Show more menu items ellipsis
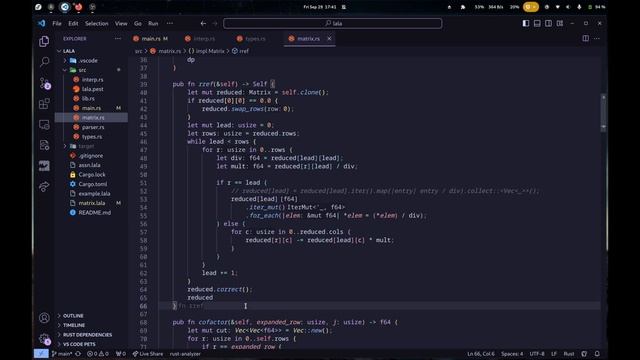This screenshot has height=360, width=640. 170,23
